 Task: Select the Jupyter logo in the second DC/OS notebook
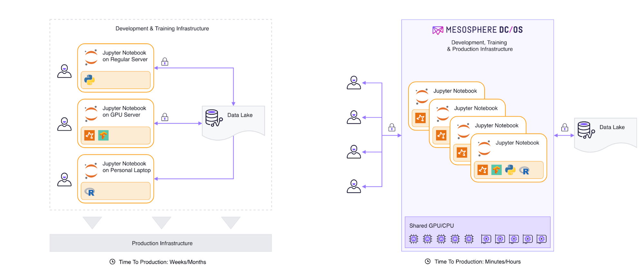443,113
